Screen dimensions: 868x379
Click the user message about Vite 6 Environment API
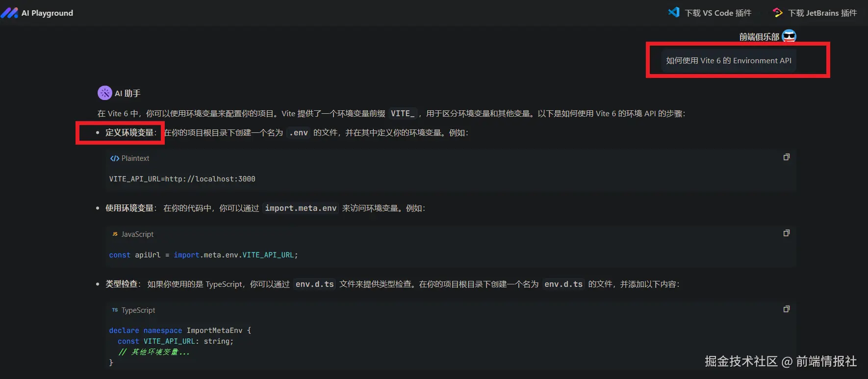click(729, 61)
